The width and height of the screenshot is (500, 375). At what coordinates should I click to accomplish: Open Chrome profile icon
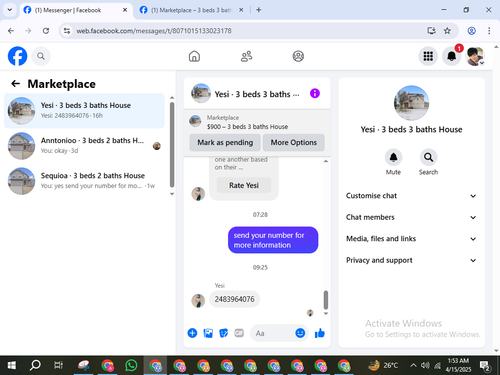(x=471, y=31)
